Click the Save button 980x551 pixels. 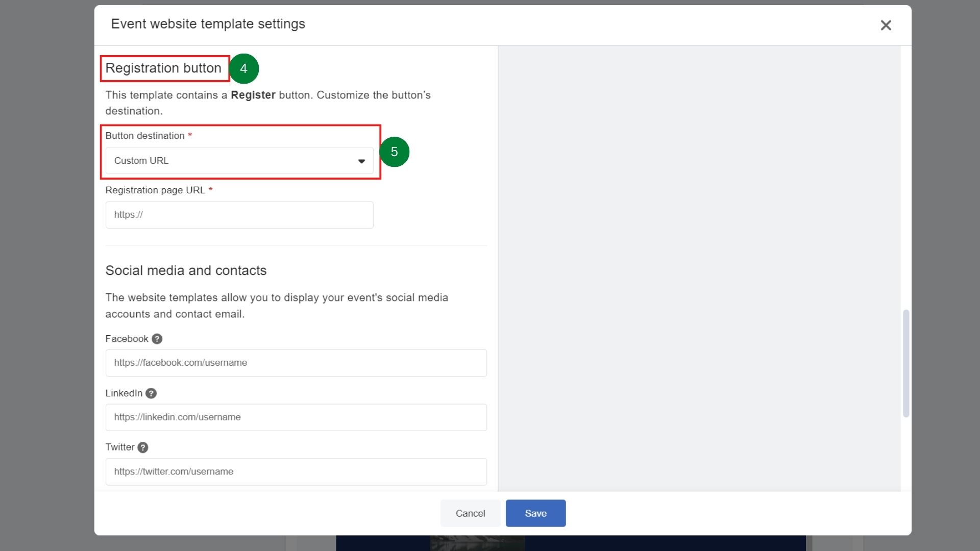coord(535,513)
